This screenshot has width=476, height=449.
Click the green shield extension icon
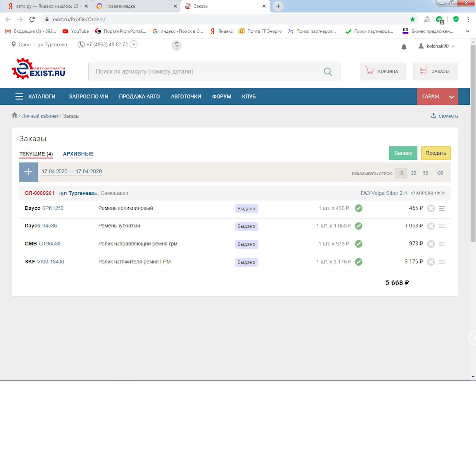456,19
